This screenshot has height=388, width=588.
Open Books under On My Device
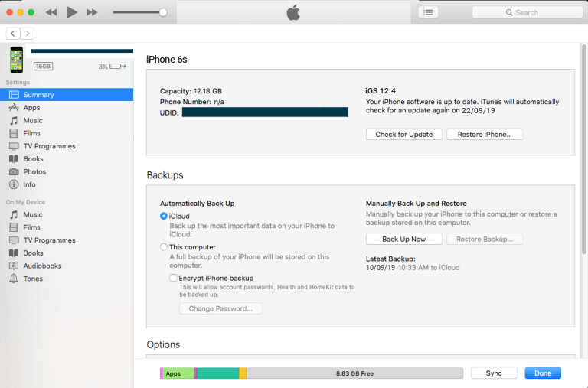67,253
